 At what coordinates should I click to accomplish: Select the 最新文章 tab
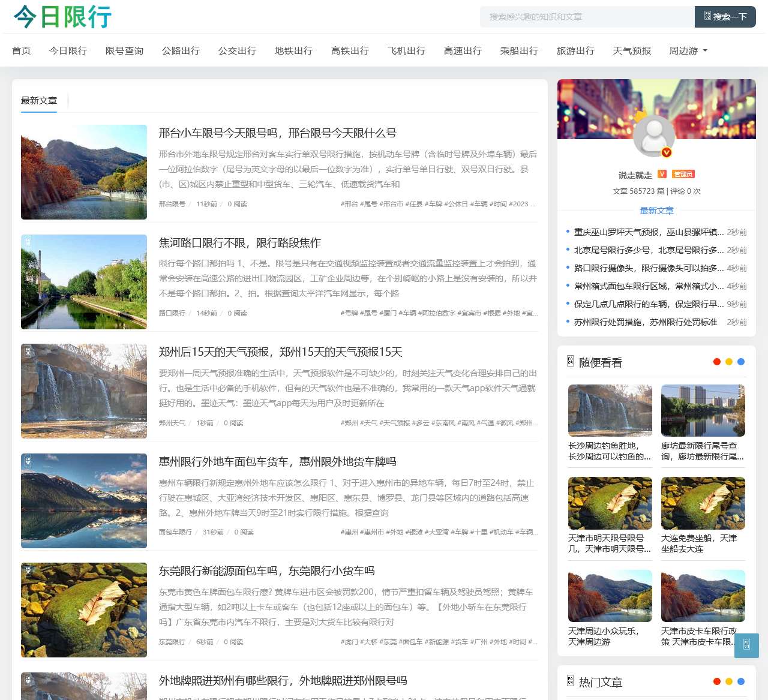39,100
